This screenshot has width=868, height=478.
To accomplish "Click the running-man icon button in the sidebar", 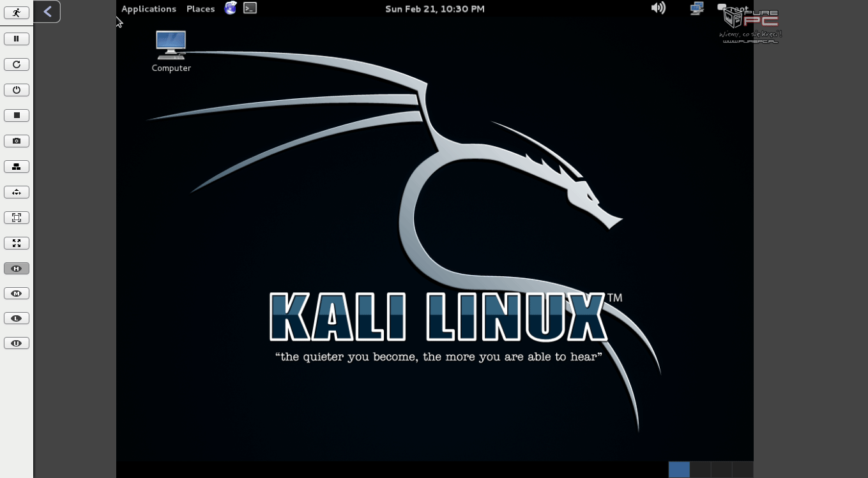I will coord(17,13).
